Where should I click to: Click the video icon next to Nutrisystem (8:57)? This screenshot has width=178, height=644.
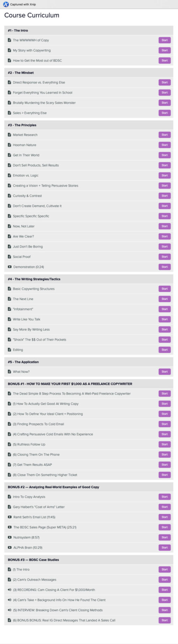[10, 537]
